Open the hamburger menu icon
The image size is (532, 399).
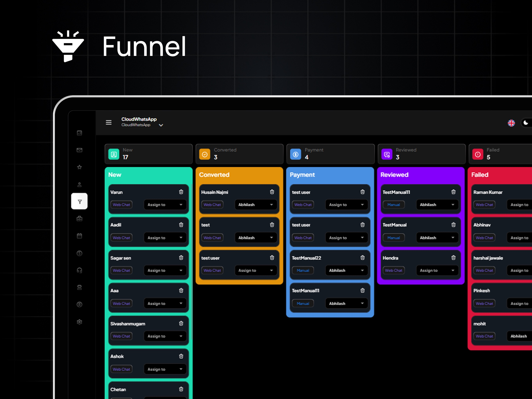(x=108, y=122)
